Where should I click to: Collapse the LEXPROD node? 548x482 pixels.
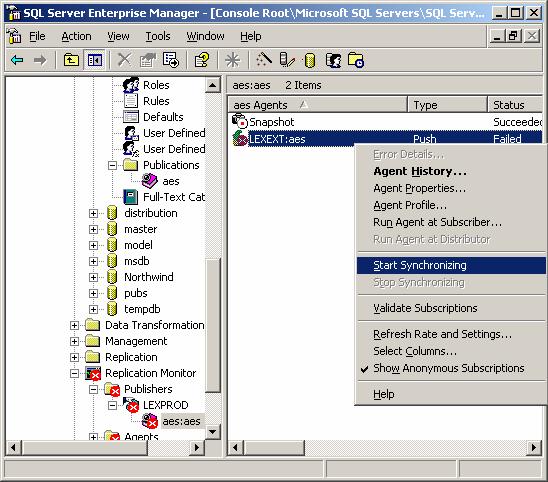(x=112, y=405)
